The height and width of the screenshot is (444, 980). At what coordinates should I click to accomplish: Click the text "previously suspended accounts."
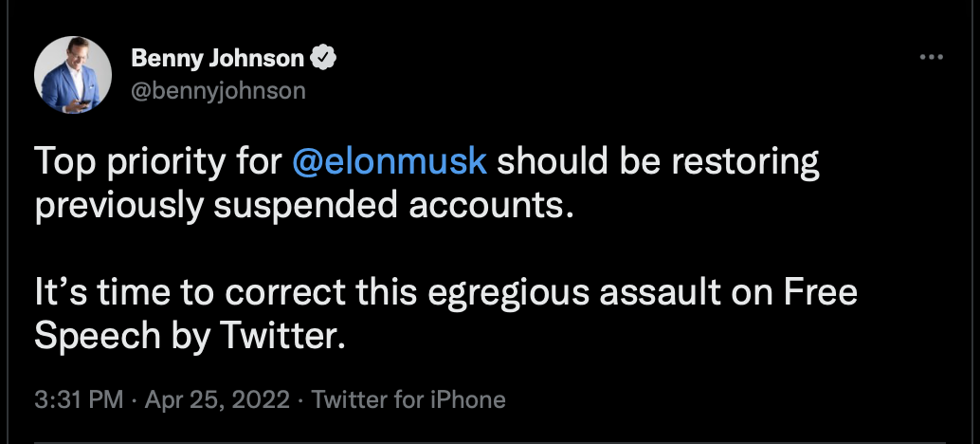[x=304, y=206]
